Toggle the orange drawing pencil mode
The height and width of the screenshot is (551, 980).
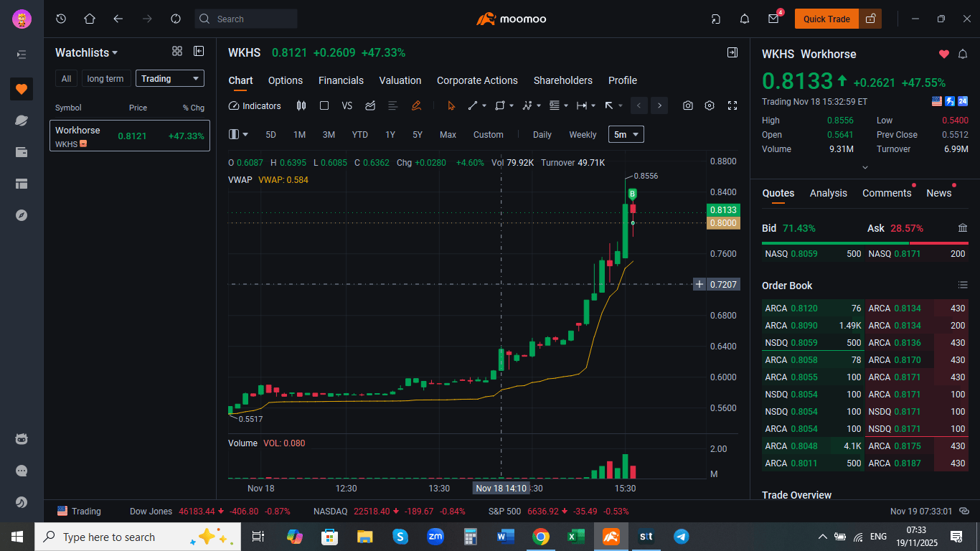click(416, 105)
